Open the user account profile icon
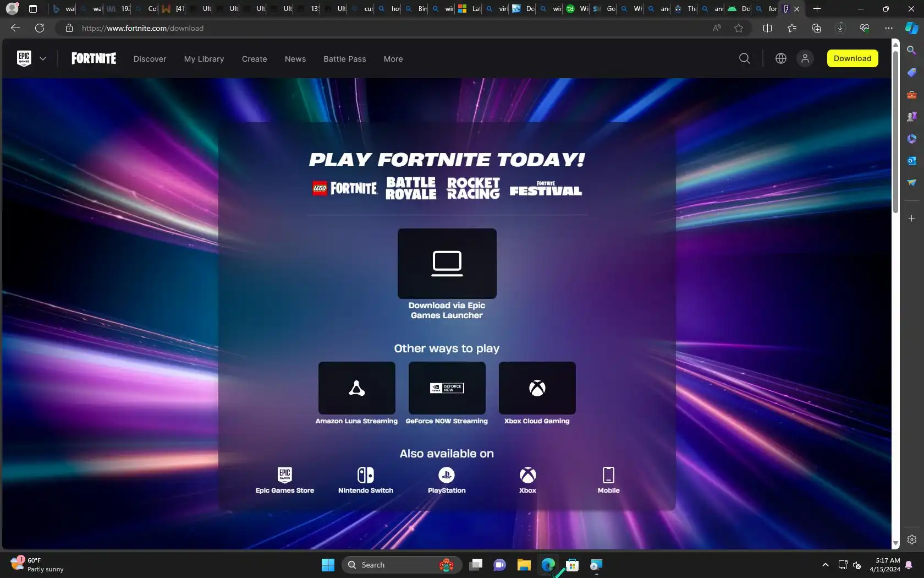Screen dimensions: 924x578 (x=805, y=58)
